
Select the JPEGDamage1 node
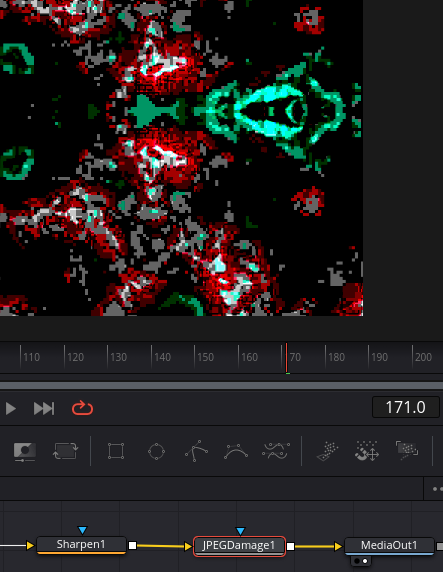pos(239,546)
